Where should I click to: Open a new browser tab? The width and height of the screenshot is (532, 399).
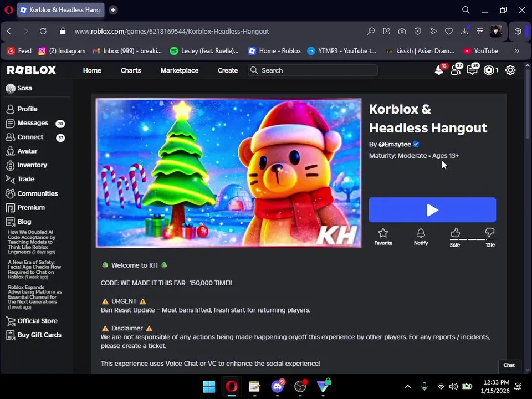(x=113, y=10)
